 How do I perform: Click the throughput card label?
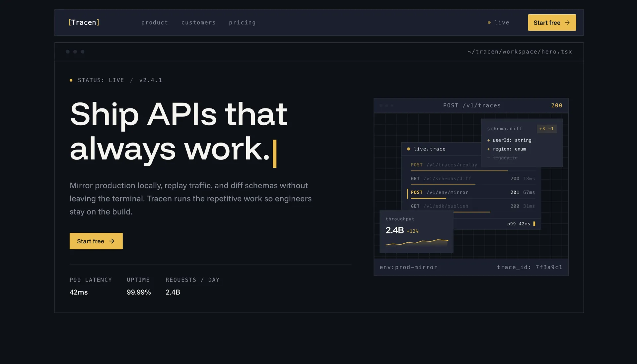pyautogui.click(x=400, y=219)
